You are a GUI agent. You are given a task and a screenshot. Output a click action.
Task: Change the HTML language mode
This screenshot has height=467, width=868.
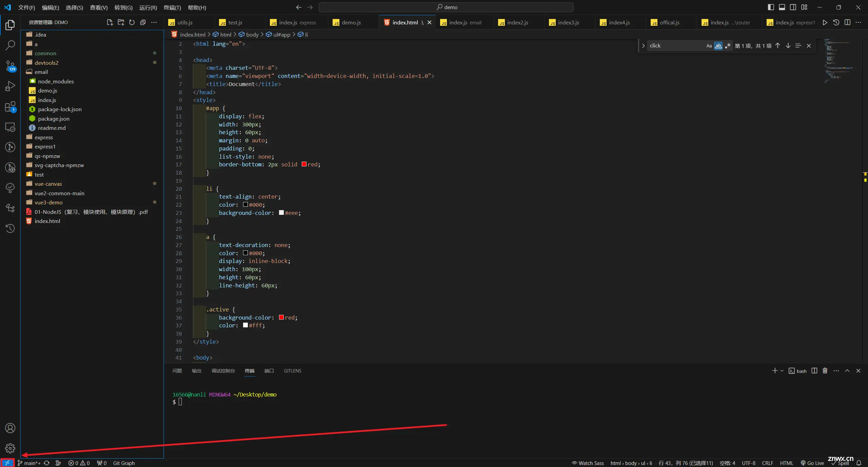point(786,463)
